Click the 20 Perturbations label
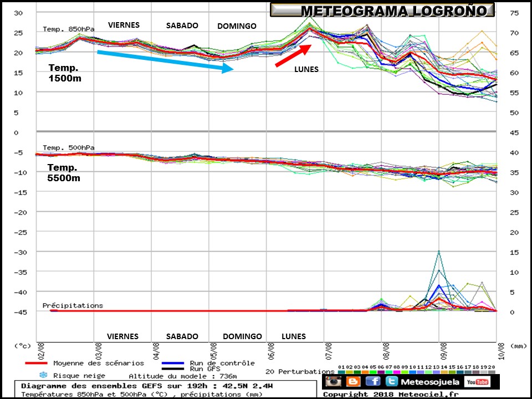Screen dimensions: 532x399 [x=300, y=371]
